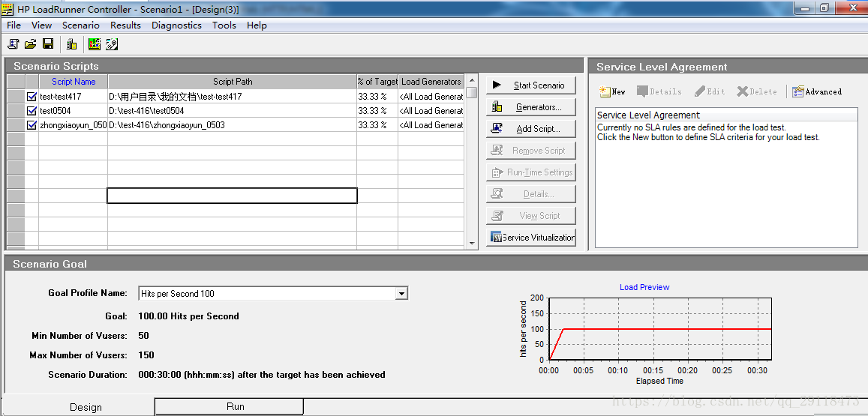Click the scripts table vertical scrollbar thumb

pyautogui.click(x=472, y=92)
